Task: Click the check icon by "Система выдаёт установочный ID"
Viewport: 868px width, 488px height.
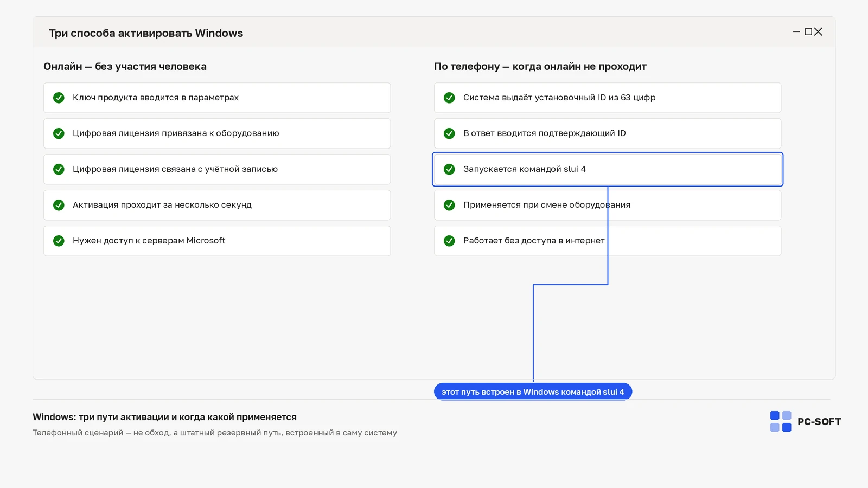Action: 449,98
